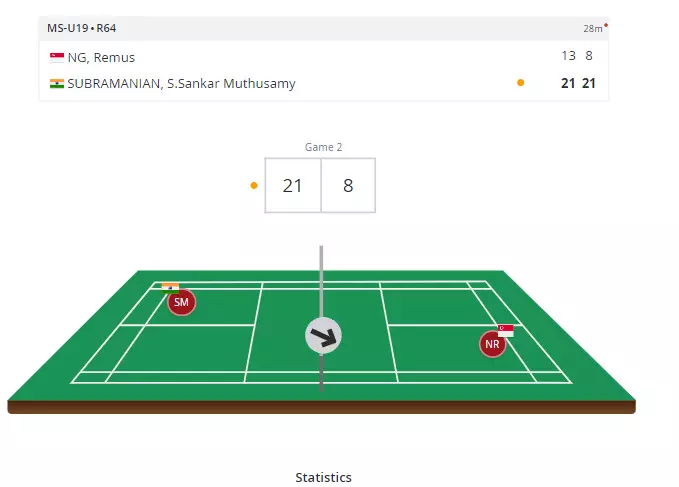Click the Game 2 label
The width and height of the screenshot is (679, 487).
(x=323, y=147)
